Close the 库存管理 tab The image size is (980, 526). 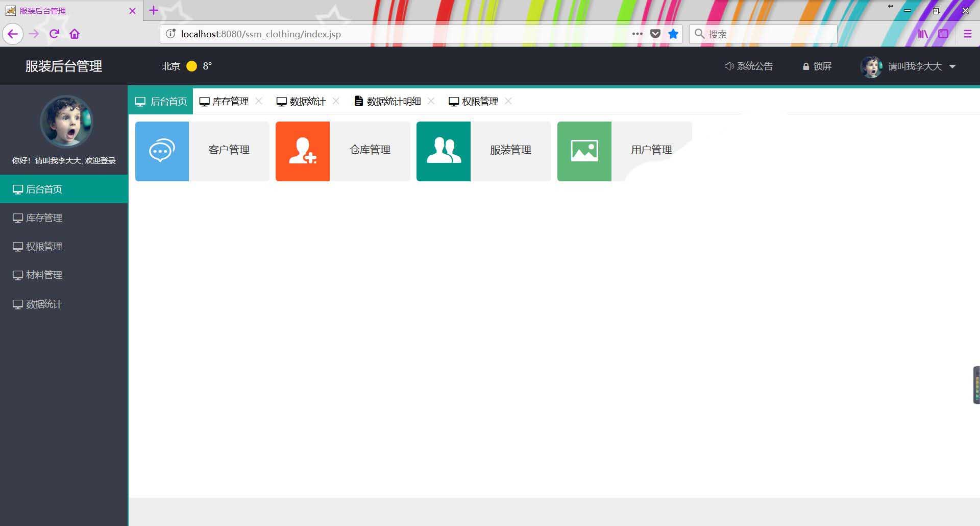click(x=259, y=101)
